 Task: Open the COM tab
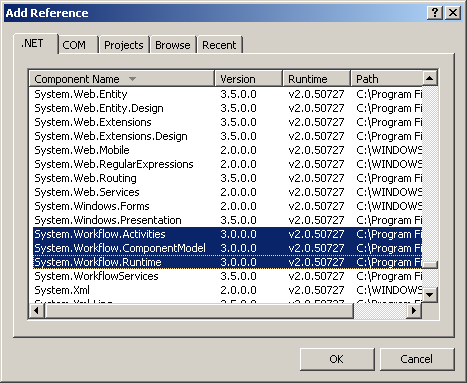[x=79, y=45]
